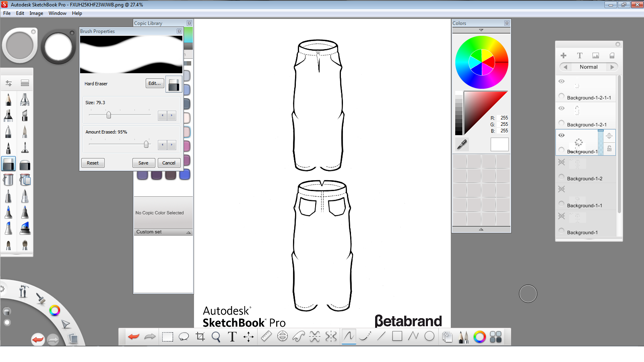
Task: Select the Text tool in bottom toolbar
Action: pyautogui.click(x=232, y=337)
